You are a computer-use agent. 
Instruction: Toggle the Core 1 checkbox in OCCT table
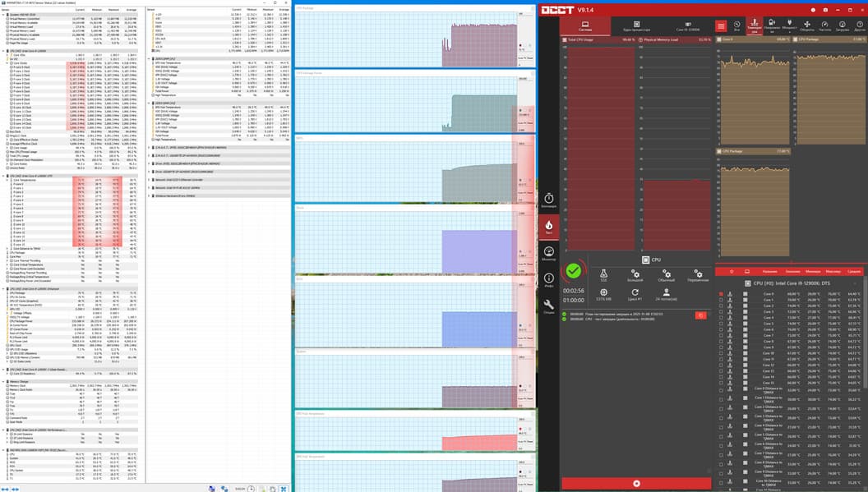coord(721,300)
